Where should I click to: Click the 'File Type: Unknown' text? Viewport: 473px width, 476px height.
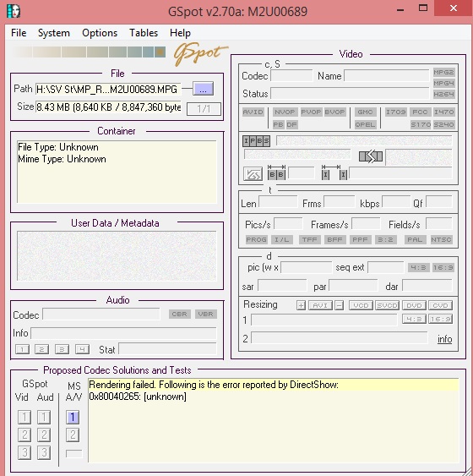(58, 147)
